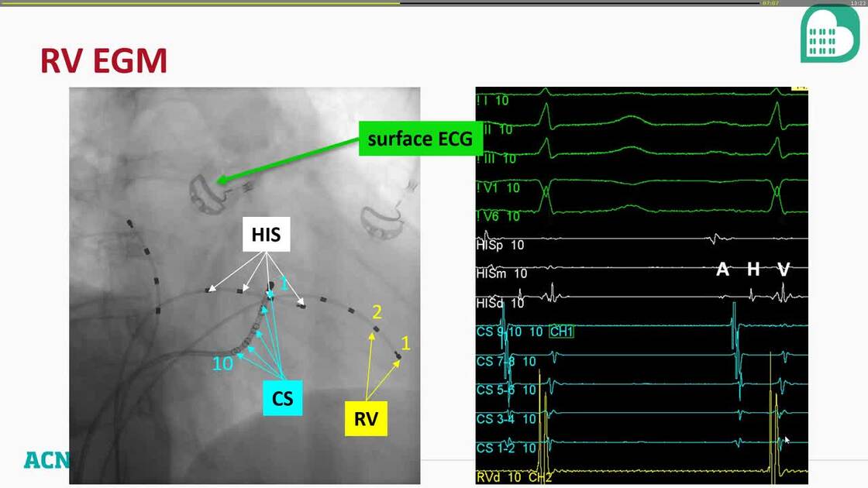Select the RV EGM slide title
Image resolution: width=868 pixels, height=488 pixels.
(103, 60)
